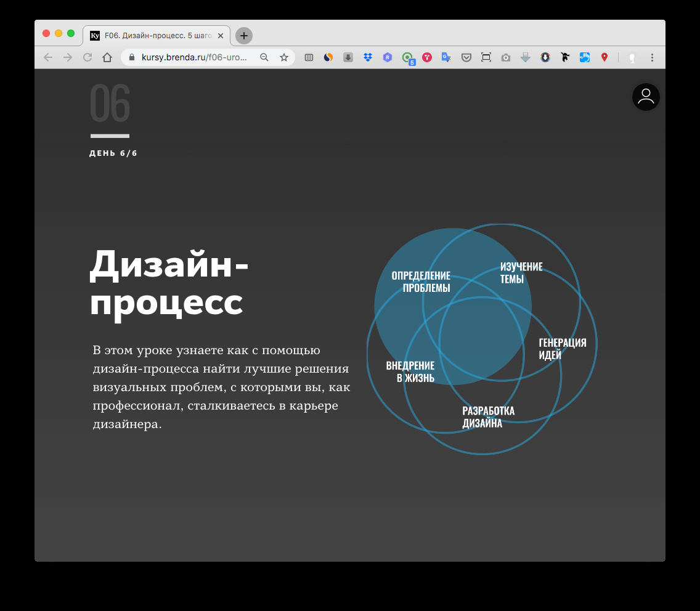Click the Chrome profile avatar

[632, 57]
